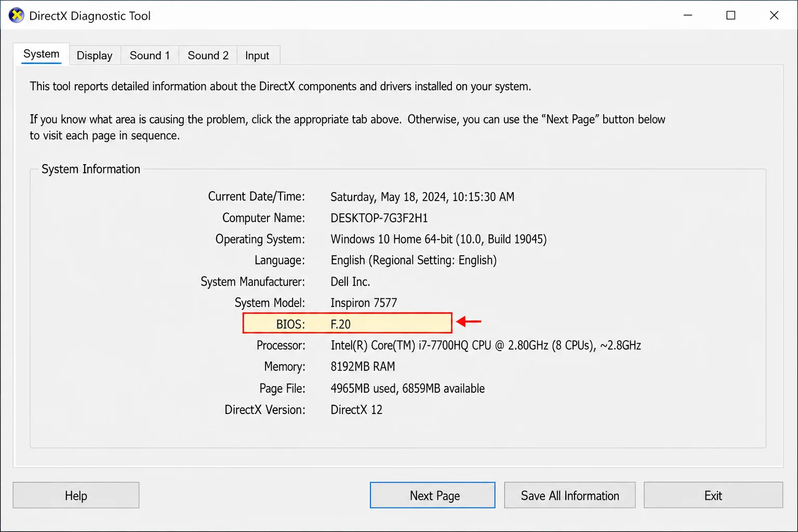Maximize the DirectX Diagnostic Tool window
798x532 pixels.
click(731, 16)
